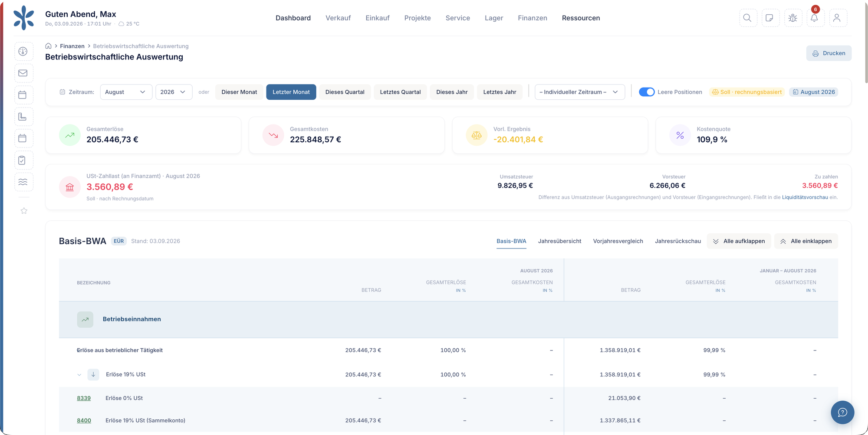Open account 8339 link
The width and height of the screenshot is (868, 435).
[x=84, y=398]
